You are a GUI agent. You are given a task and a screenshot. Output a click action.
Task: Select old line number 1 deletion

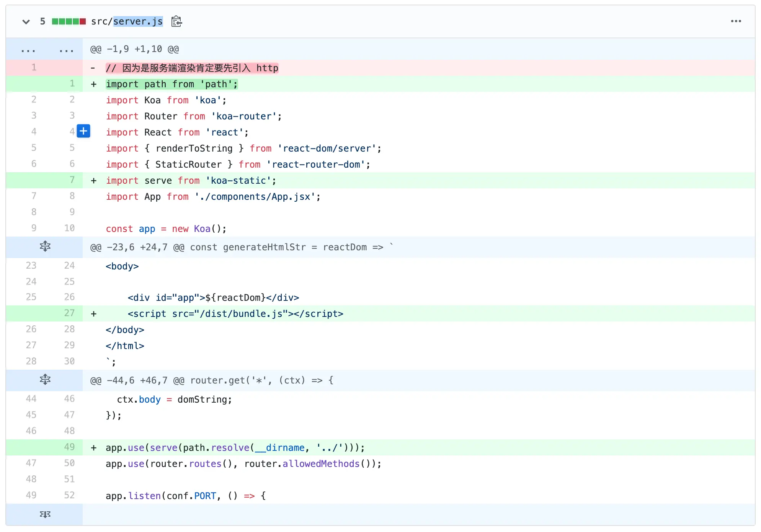coord(34,68)
